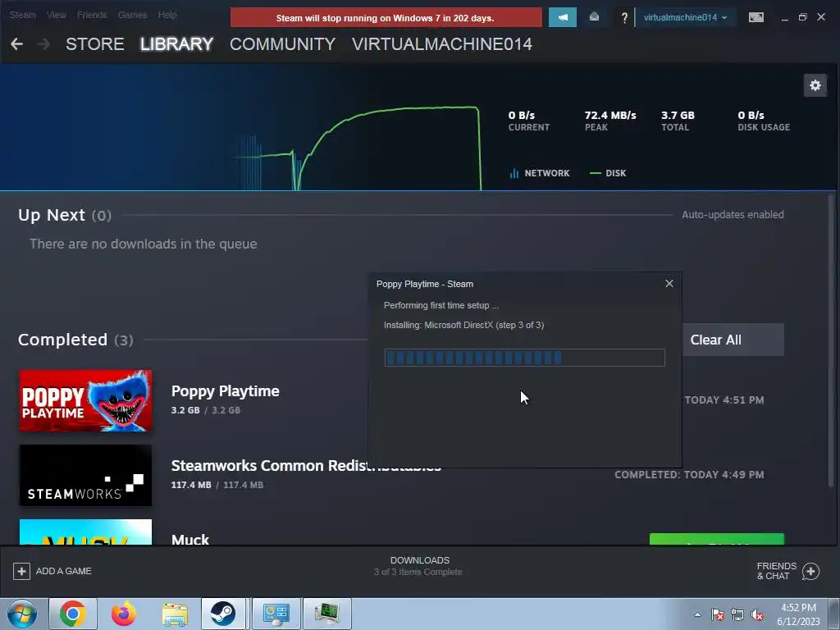Go to the COMMUNITY tab
Image resolution: width=840 pixels, height=630 pixels.
[282, 44]
